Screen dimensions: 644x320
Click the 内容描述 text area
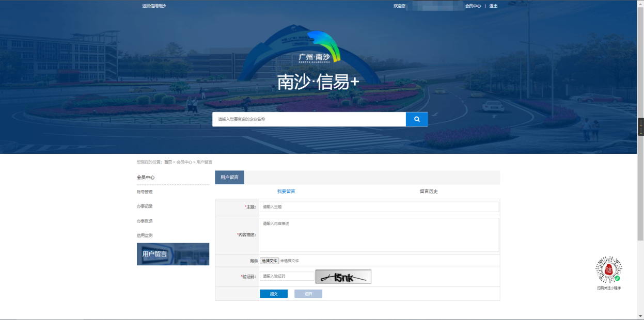(379, 235)
